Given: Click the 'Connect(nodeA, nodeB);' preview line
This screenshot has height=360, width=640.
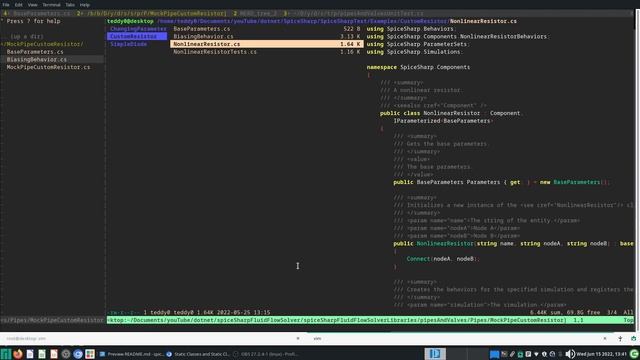Looking at the screenshot, I should pyautogui.click(x=443, y=259).
